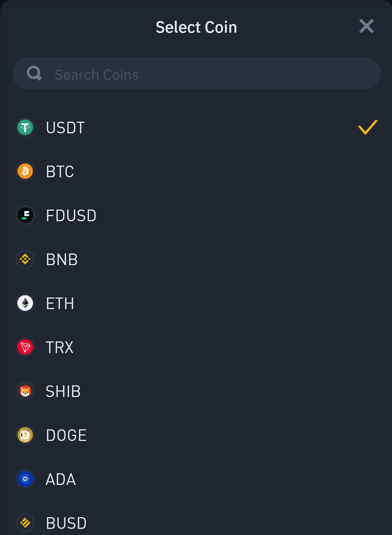Screen dimensions: 392x535
Task: Click the orange Bitcoin logo icon
Action: pos(25,171)
